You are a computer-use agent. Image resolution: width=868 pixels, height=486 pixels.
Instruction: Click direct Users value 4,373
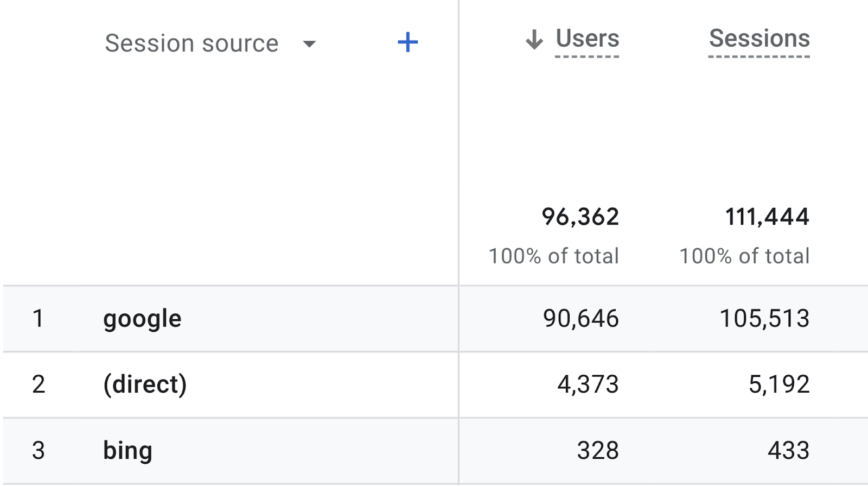click(588, 384)
